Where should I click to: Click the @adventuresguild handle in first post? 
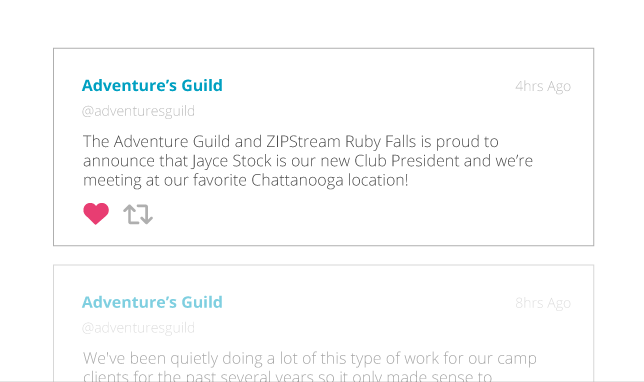138,111
